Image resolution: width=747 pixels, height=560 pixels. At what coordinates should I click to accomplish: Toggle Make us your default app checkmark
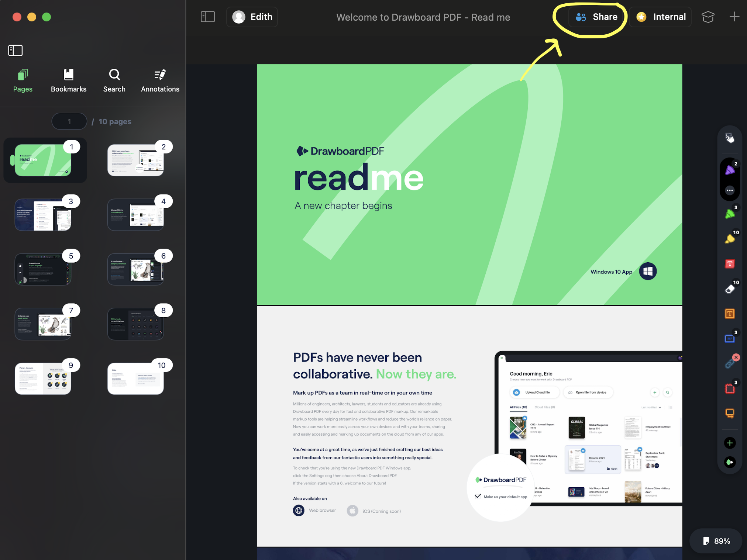(x=478, y=496)
